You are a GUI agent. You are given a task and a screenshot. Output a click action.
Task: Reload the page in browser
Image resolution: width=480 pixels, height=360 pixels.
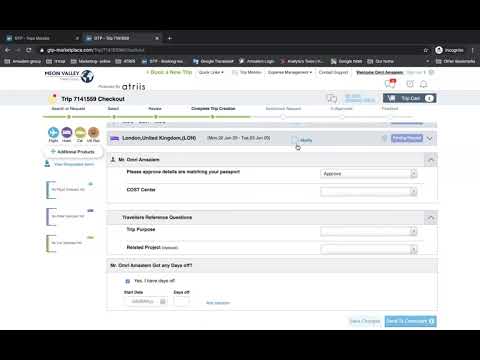pyautogui.click(x=29, y=50)
